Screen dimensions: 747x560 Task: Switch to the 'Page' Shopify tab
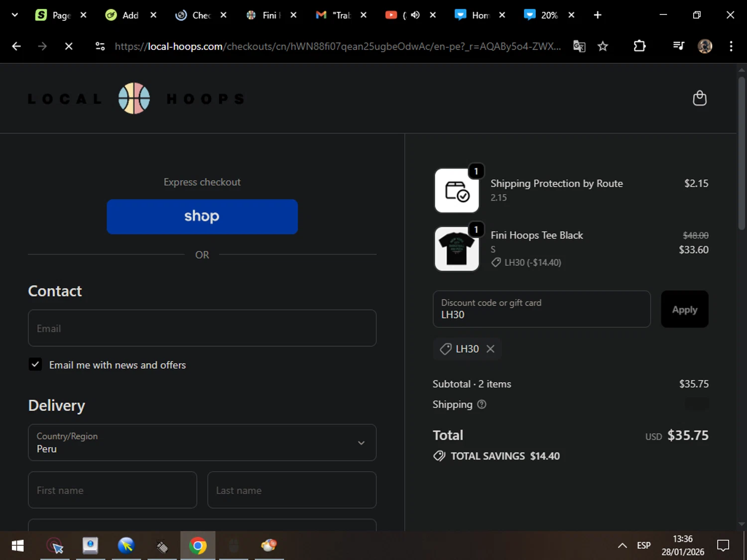coord(53,15)
